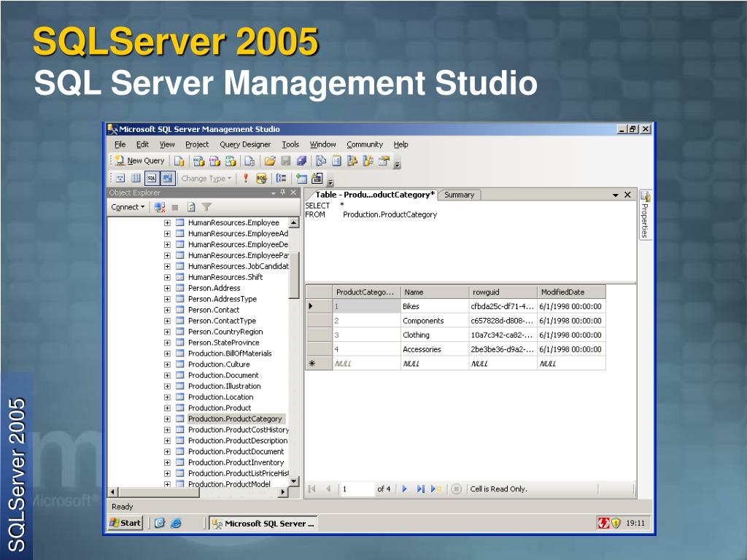Open the active documents list dropdown arrow
Image resolution: width=747 pixels, height=560 pixels.
[615, 195]
